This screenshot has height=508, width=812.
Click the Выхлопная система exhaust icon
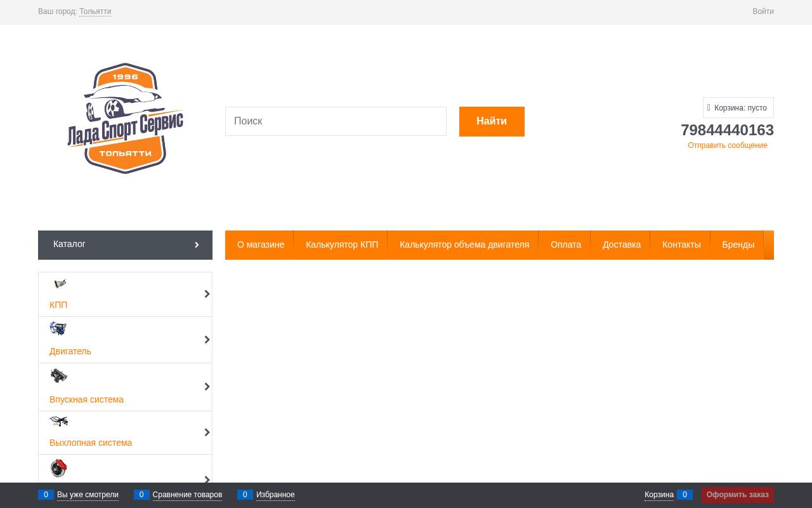58,421
